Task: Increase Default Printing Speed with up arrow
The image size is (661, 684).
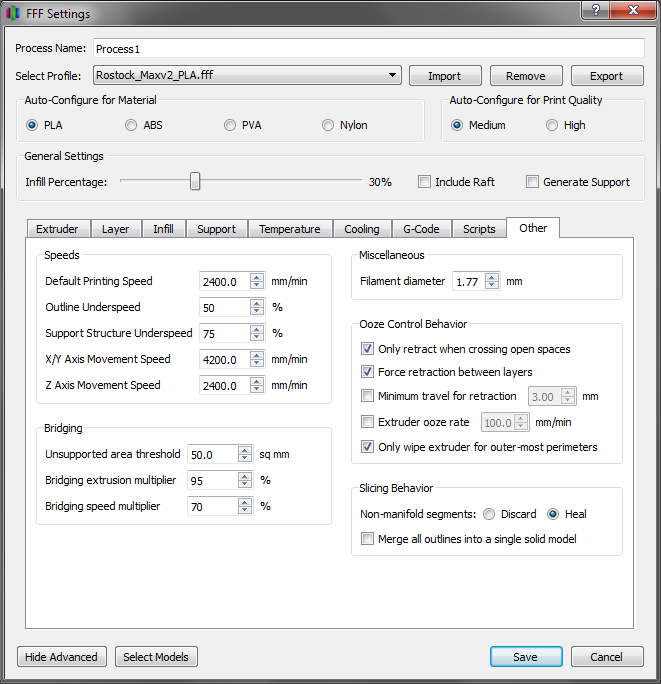Action: (x=257, y=277)
